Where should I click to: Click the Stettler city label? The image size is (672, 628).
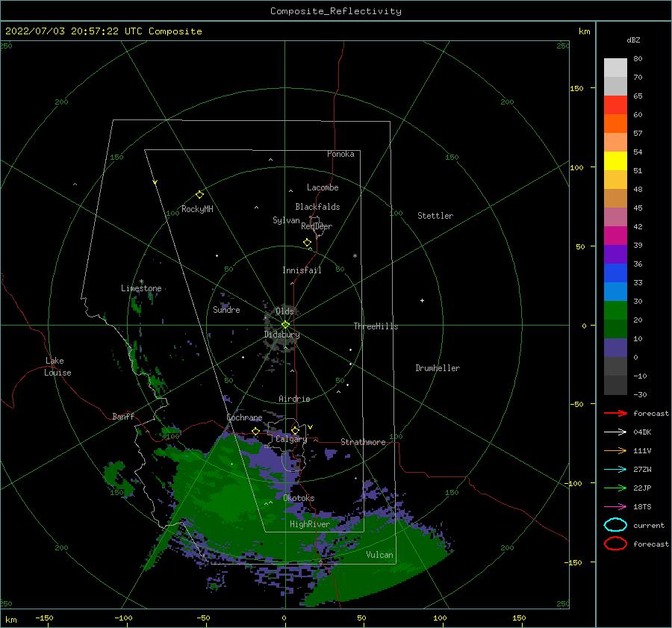435,216
